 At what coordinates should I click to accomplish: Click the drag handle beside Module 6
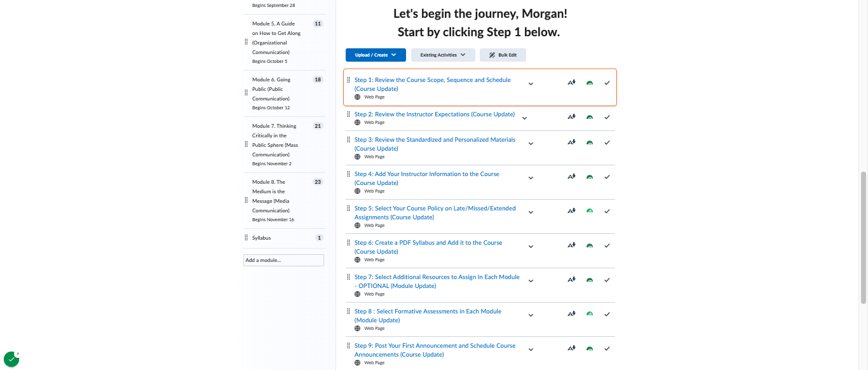click(x=247, y=93)
